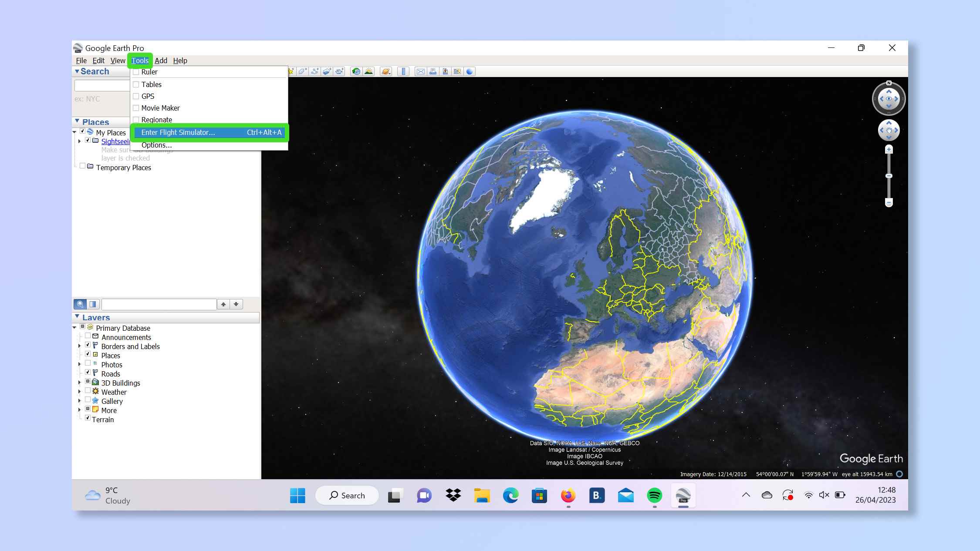Enable Regionate checkbox option
The height and width of the screenshot is (551, 980).
click(136, 120)
